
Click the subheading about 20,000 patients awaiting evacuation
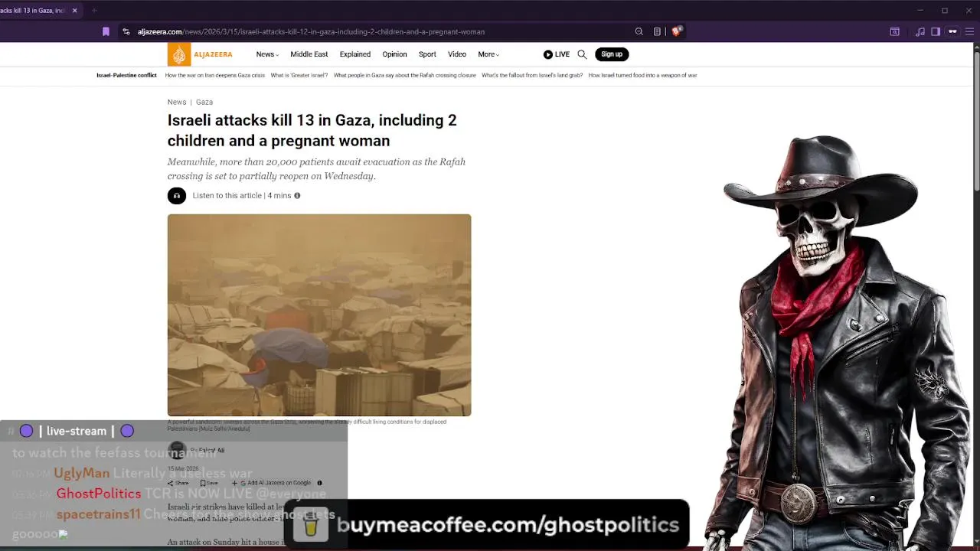click(316, 168)
